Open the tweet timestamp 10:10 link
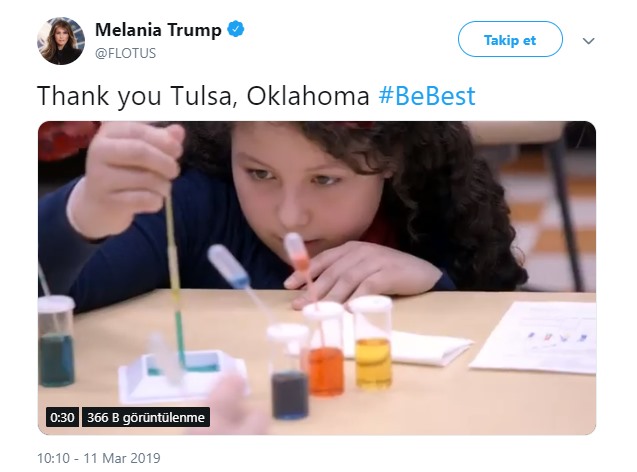This screenshot has width=637, height=472. [x=54, y=458]
